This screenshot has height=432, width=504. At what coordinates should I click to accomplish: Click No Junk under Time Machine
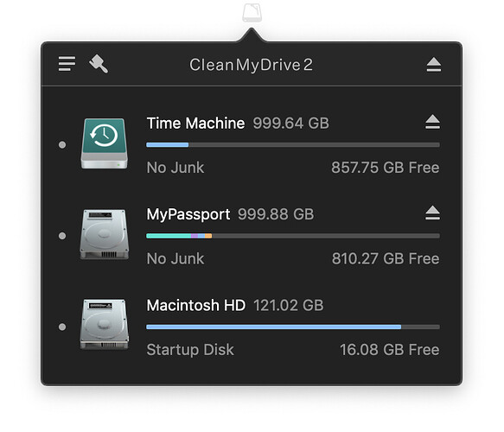click(175, 168)
